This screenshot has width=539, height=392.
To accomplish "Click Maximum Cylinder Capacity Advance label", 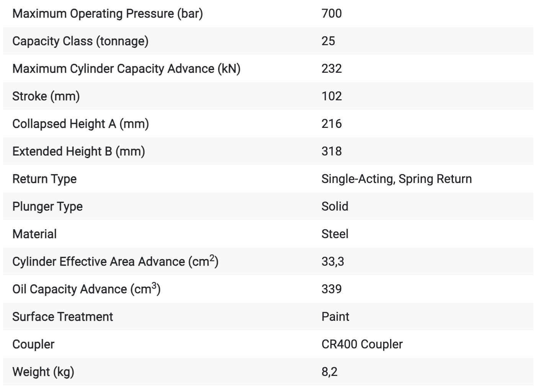I will point(126,69).
